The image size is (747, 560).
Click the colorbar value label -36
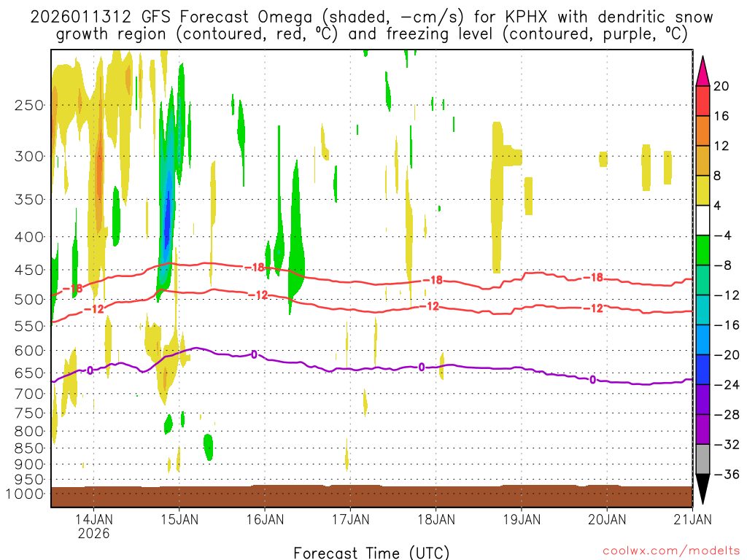coord(727,474)
